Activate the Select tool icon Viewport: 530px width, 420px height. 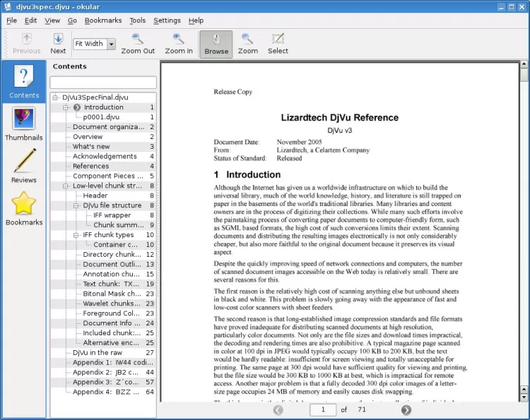click(278, 39)
